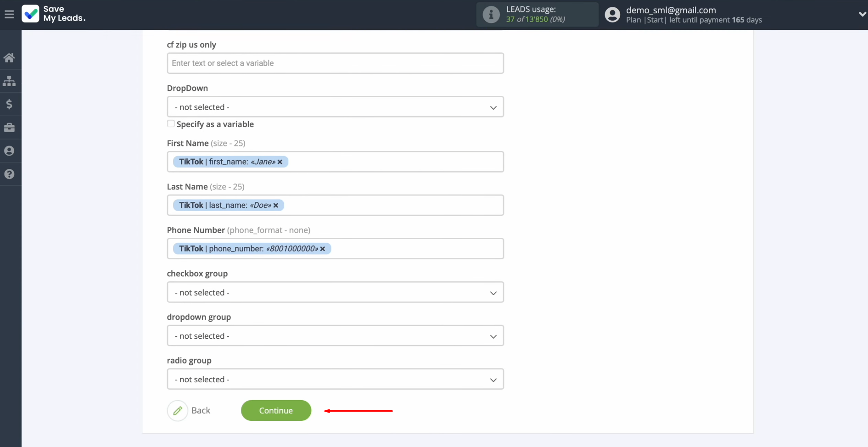
Task: Open the dropdown group select
Action: [335, 336]
